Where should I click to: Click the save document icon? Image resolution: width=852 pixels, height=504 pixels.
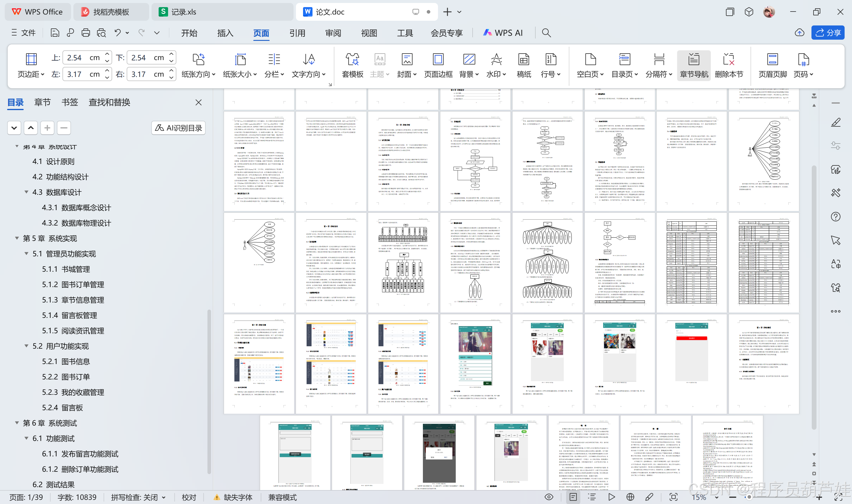[55, 33]
